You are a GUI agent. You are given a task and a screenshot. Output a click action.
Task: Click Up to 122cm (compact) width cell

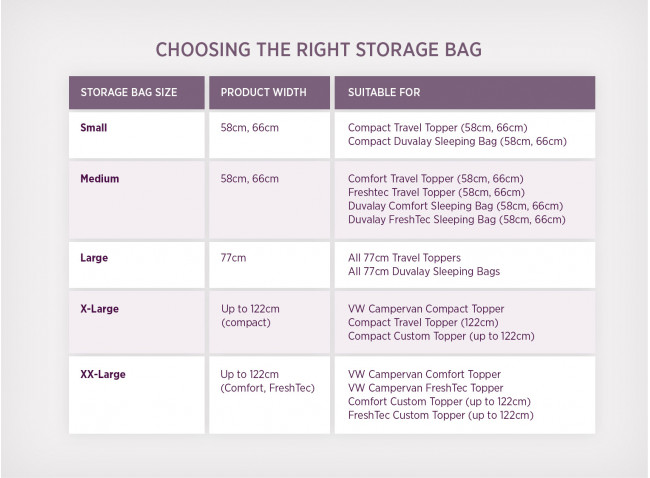250,315
